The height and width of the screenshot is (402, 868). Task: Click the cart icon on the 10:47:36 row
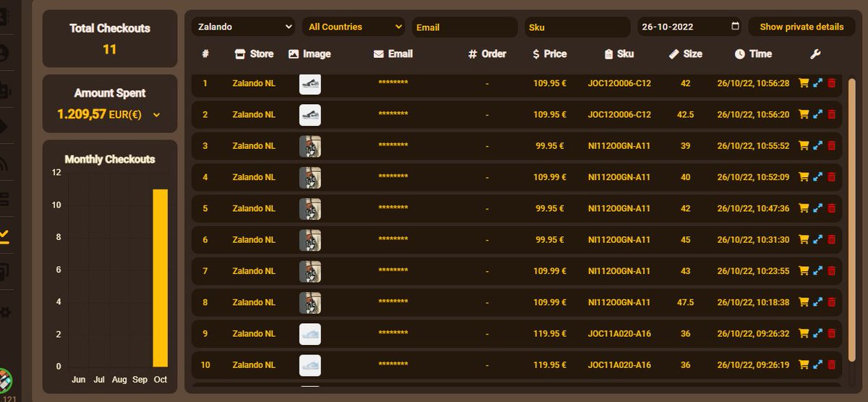click(x=803, y=208)
